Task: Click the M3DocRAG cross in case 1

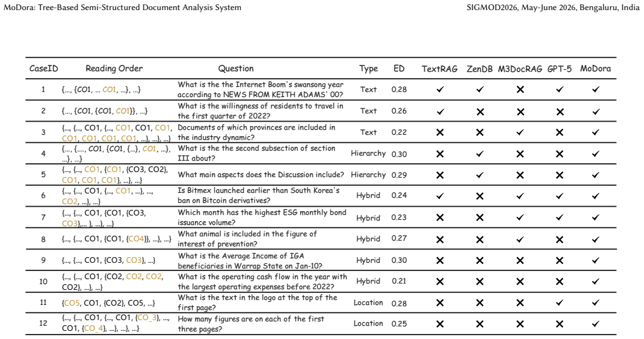Action: pyautogui.click(x=520, y=89)
